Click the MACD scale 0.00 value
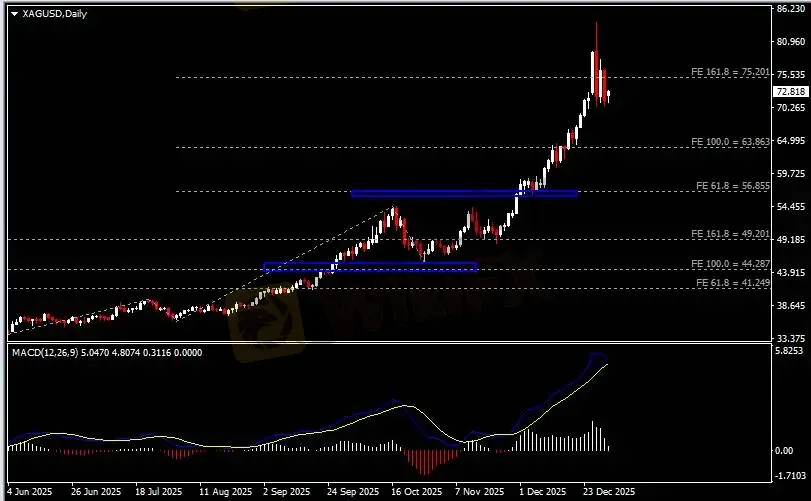Image resolution: width=811 pixels, height=501 pixels. (x=784, y=451)
